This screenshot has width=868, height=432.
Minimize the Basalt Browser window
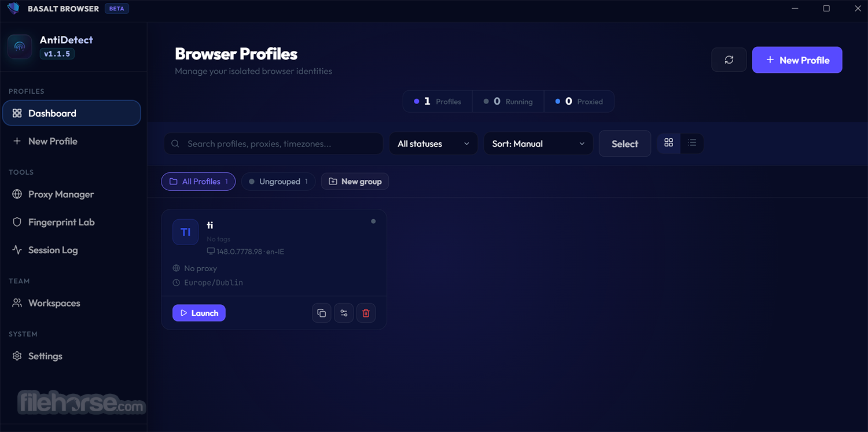pyautogui.click(x=795, y=8)
